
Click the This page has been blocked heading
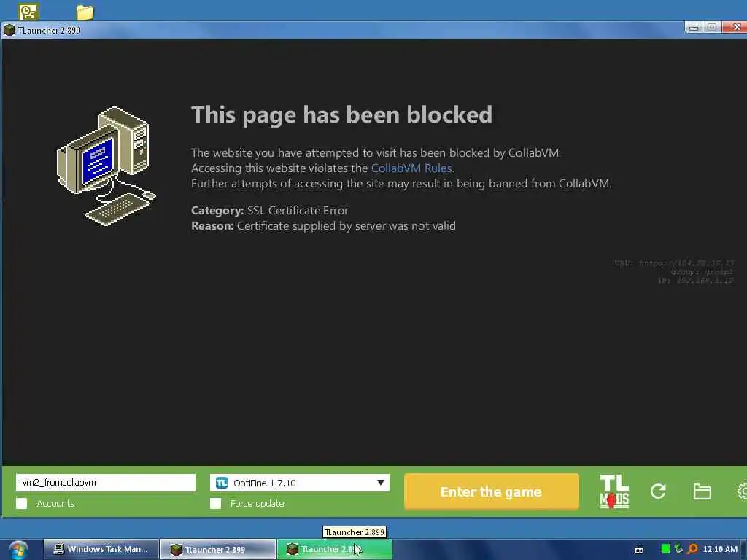pos(341,114)
